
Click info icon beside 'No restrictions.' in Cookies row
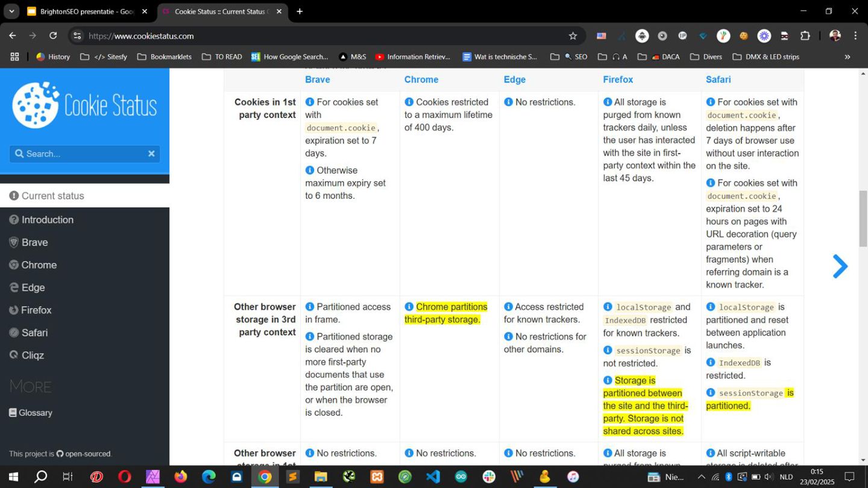click(508, 102)
